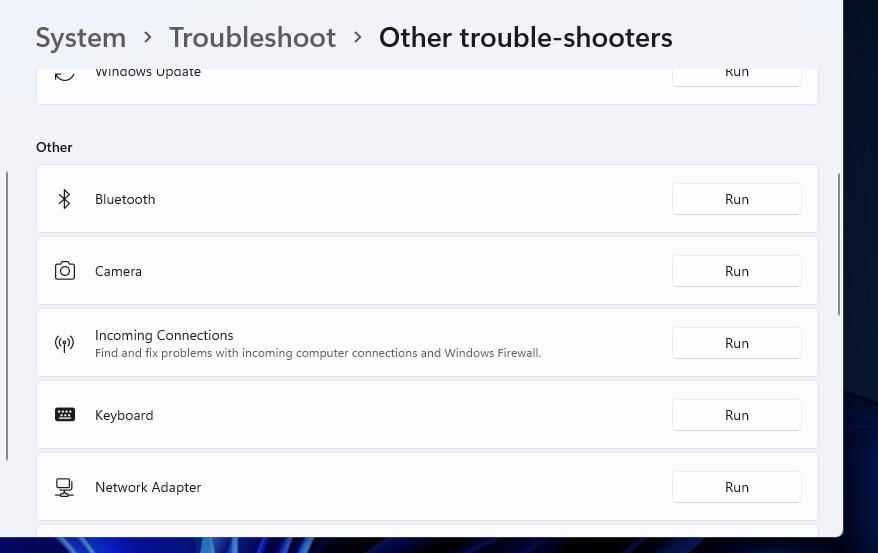Image resolution: width=878 pixels, height=553 pixels.
Task: Click the Windows Update refresh icon
Action: click(x=65, y=73)
